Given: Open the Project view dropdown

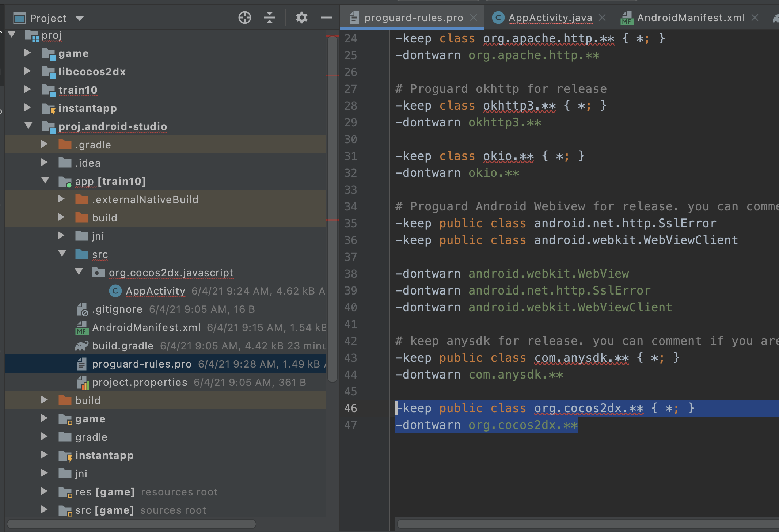Looking at the screenshot, I should coord(80,18).
